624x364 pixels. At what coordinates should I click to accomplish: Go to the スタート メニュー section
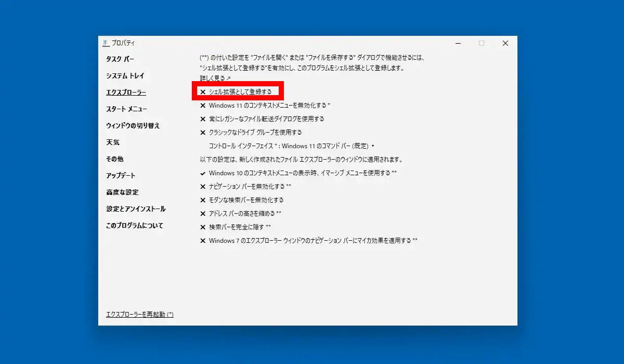click(x=126, y=109)
